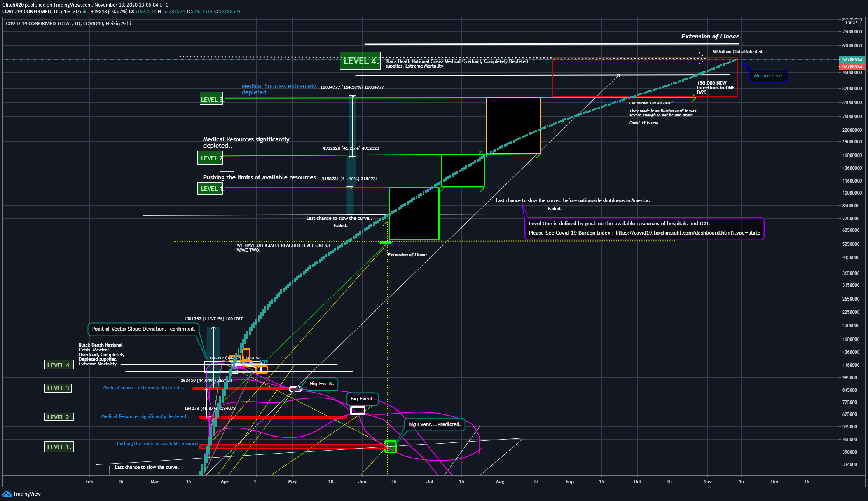Select the '3158731 (41.46%)' measurement label
Image resolution: width=868 pixels, height=501 pixels.
point(349,179)
